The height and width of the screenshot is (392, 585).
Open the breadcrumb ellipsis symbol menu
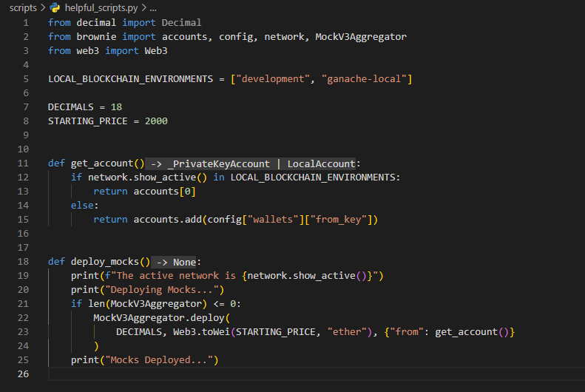[x=153, y=8]
